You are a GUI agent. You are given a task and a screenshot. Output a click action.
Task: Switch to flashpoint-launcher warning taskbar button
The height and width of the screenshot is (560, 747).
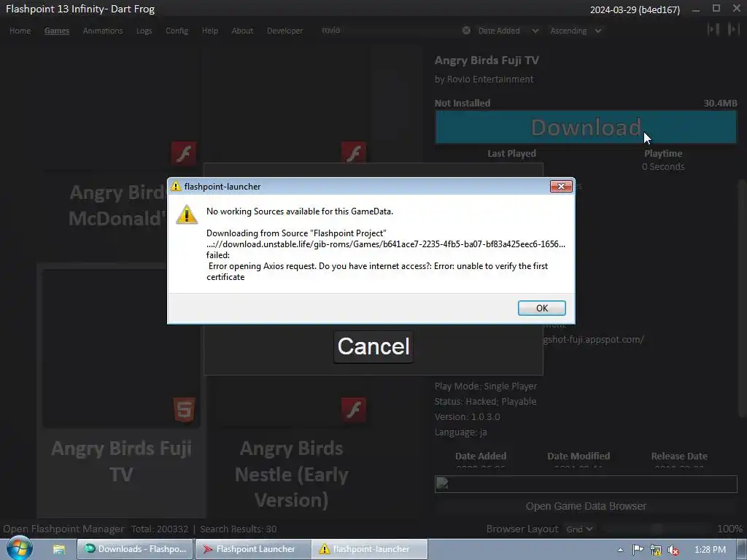coord(370,549)
